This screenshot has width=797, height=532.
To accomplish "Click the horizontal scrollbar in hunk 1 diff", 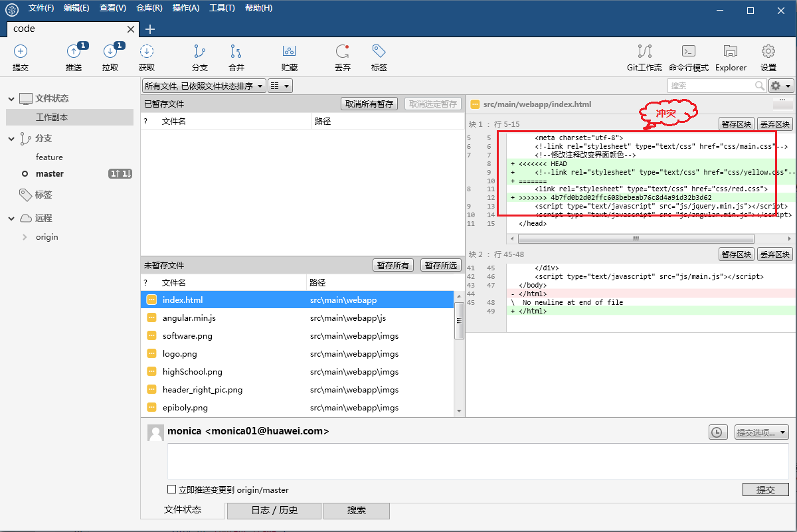I will pos(636,238).
